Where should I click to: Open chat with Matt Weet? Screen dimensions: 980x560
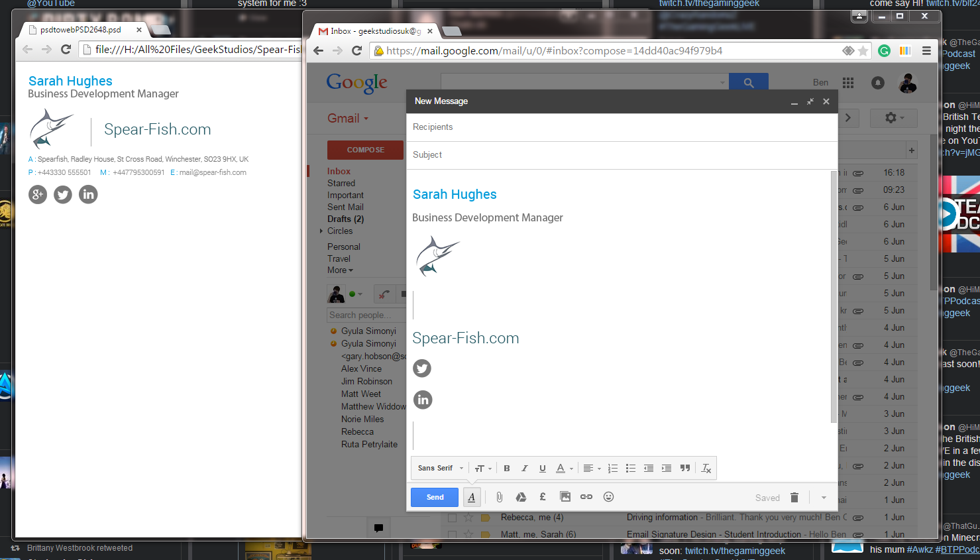pyautogui.click(x=361, y=394)
